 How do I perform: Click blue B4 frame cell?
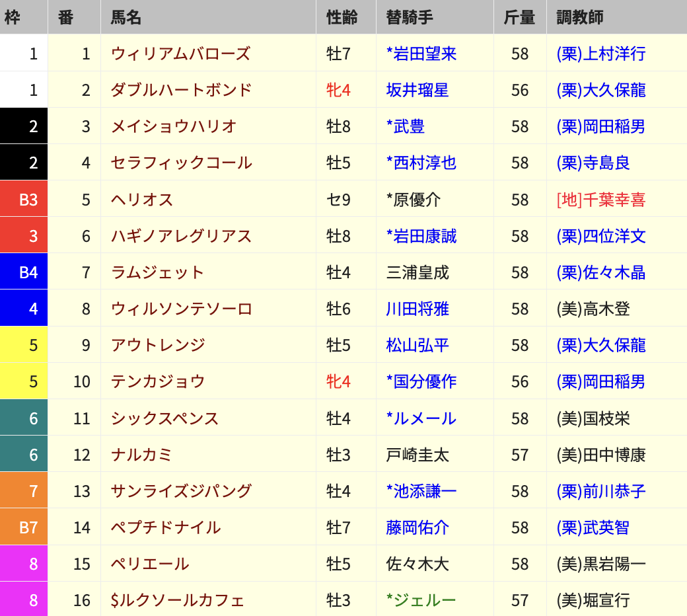[x=24, y=272]
